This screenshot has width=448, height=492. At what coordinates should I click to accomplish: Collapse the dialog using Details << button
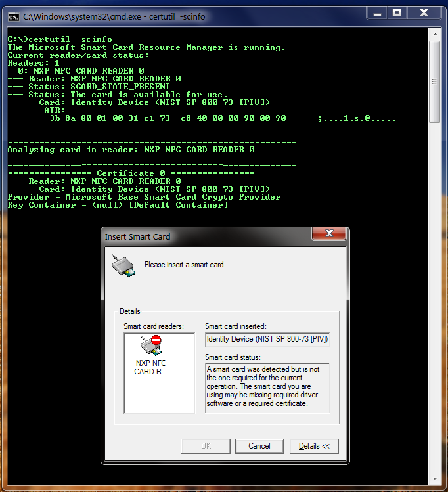tap(314, 446)
